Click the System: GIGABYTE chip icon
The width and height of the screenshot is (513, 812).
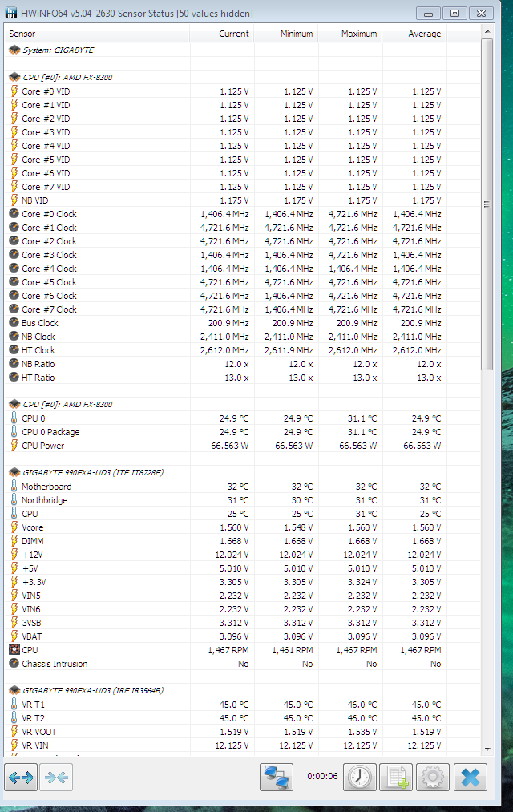pyautogui.click(x=14, y=50)
